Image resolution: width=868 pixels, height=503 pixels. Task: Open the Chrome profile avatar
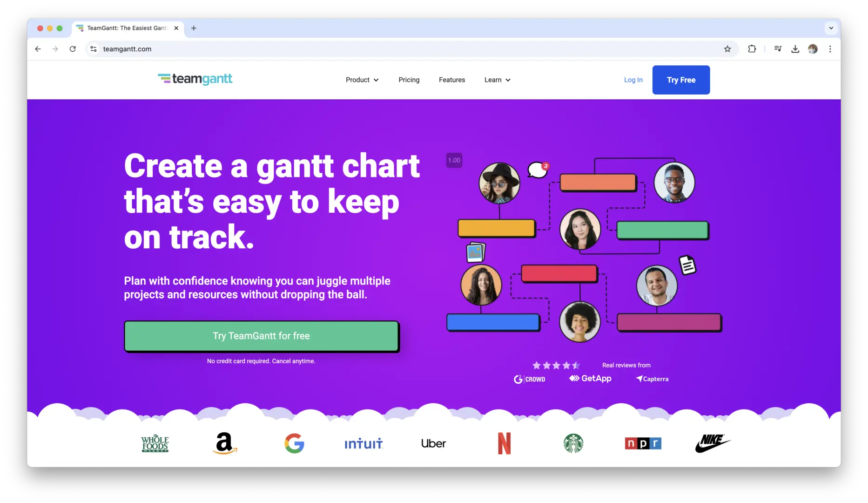click(813, 49)
